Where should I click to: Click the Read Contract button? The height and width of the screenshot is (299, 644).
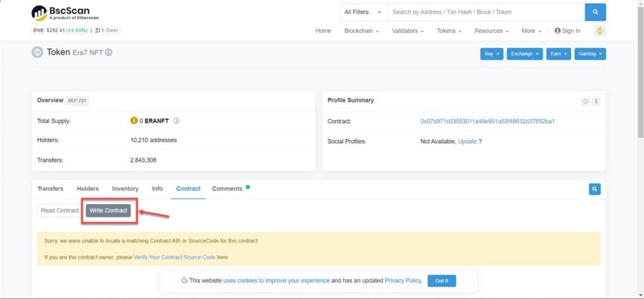point(60,210)
